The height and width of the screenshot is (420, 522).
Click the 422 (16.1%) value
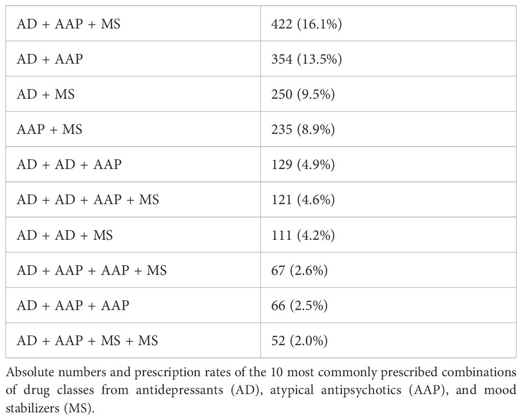click(x=307, y=24)
